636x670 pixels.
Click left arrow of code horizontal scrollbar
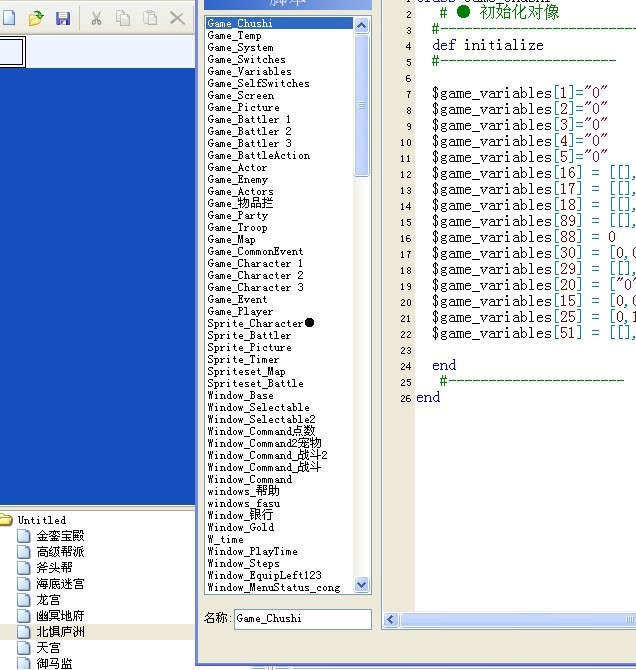click(391, 619)
